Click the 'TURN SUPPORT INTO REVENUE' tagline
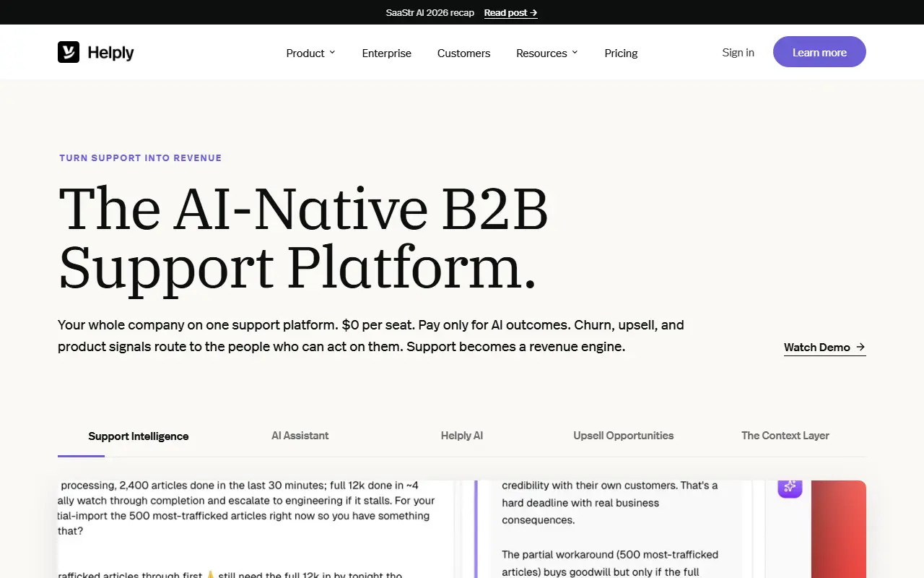This screenshot has height=578, width=924. pos(141,158)
